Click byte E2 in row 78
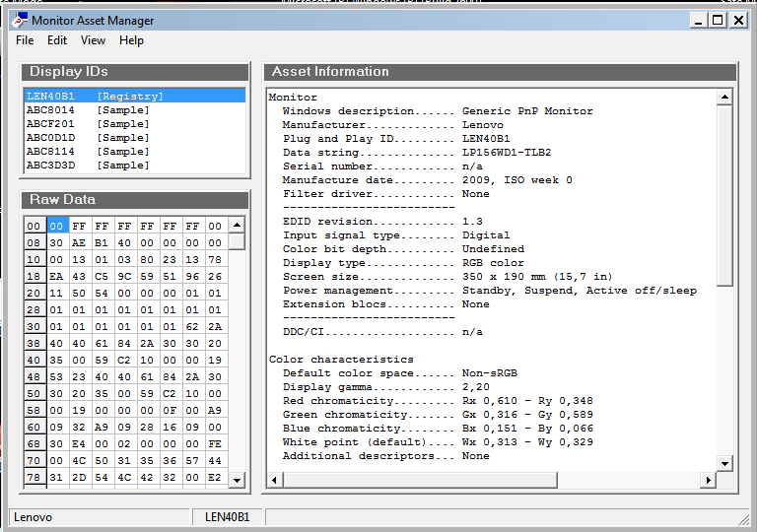 [215, 478]
